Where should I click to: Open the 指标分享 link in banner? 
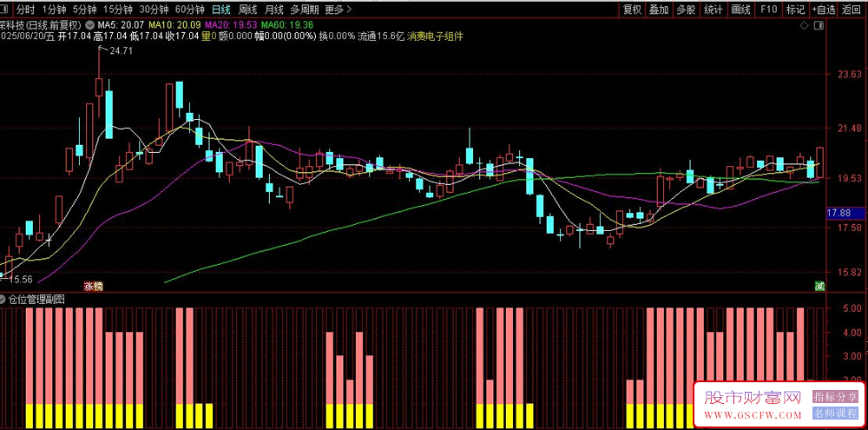[x=835, y=397]
